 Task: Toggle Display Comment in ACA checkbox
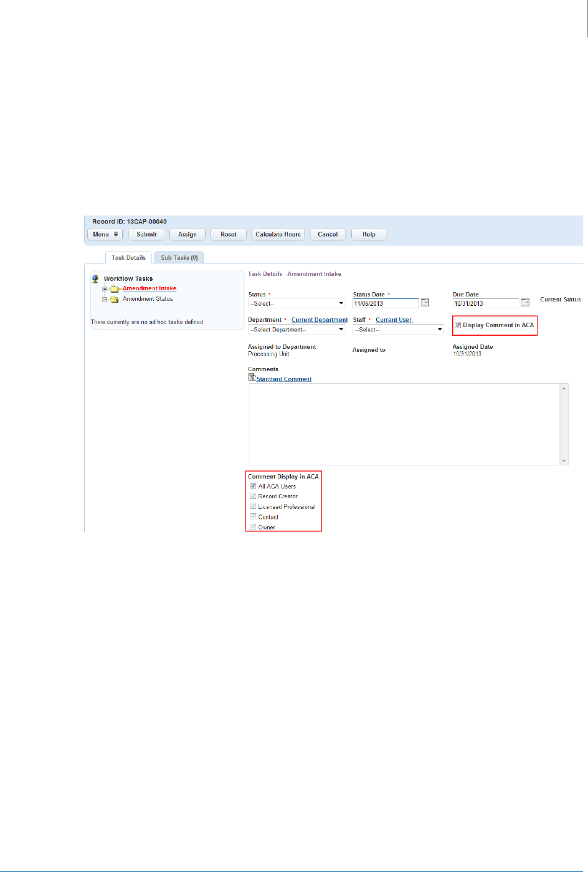pos(458,325)
